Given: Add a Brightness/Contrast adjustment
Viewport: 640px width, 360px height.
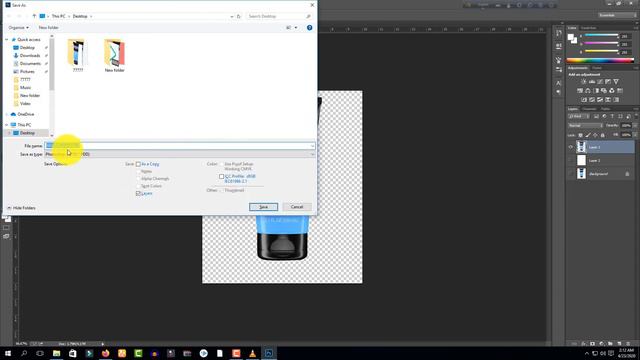Looking at the screenshot, I should tap(584, 82).
